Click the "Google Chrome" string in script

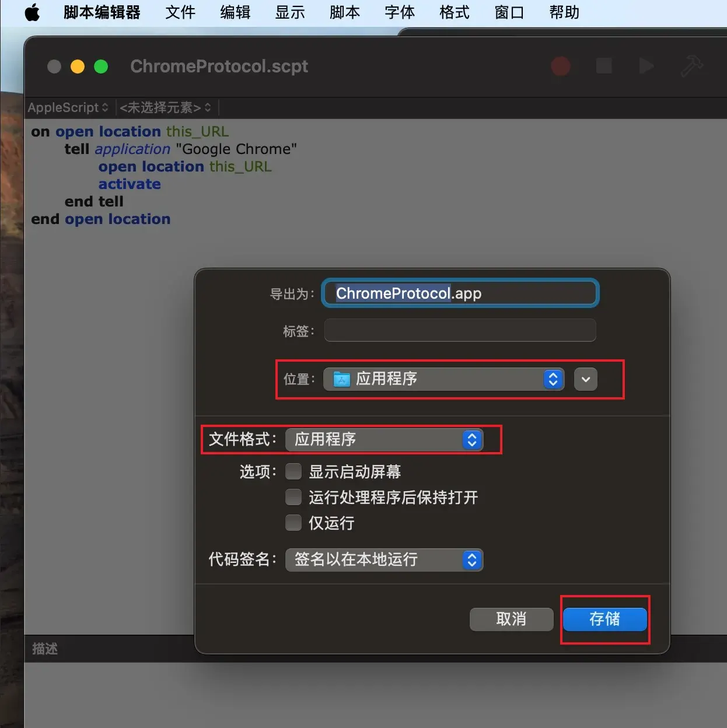[236, 149]
